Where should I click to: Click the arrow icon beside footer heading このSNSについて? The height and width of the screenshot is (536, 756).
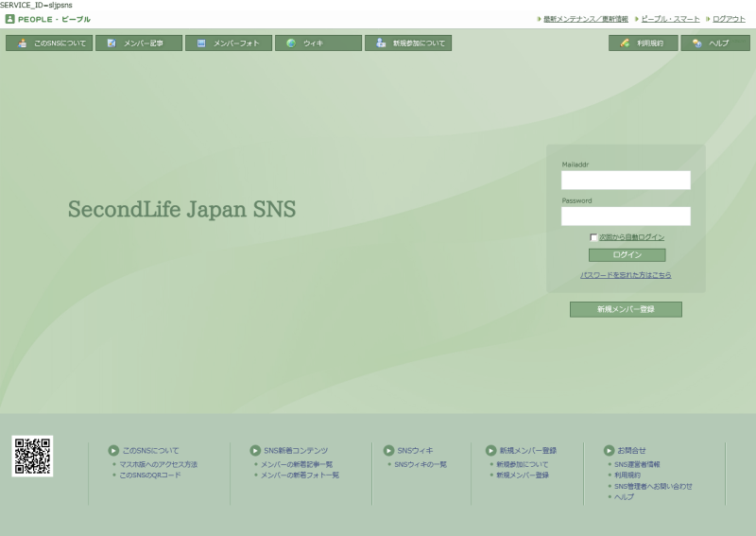point(113,451)
